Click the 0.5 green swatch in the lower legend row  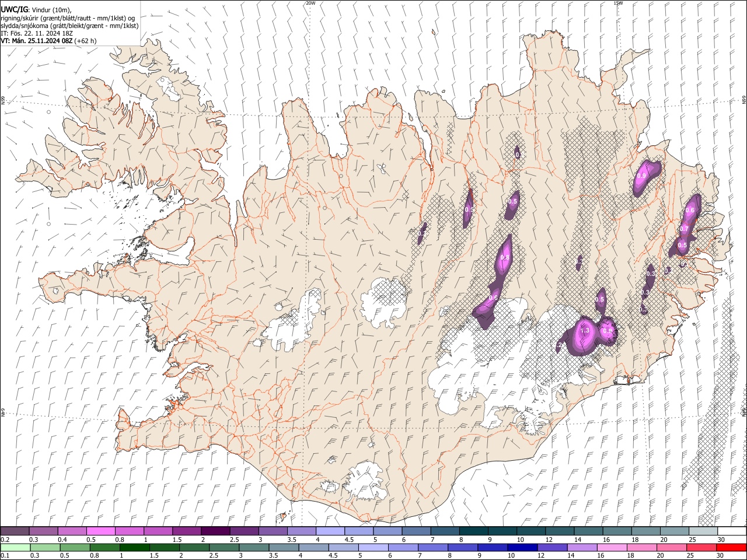pos(75,547)
